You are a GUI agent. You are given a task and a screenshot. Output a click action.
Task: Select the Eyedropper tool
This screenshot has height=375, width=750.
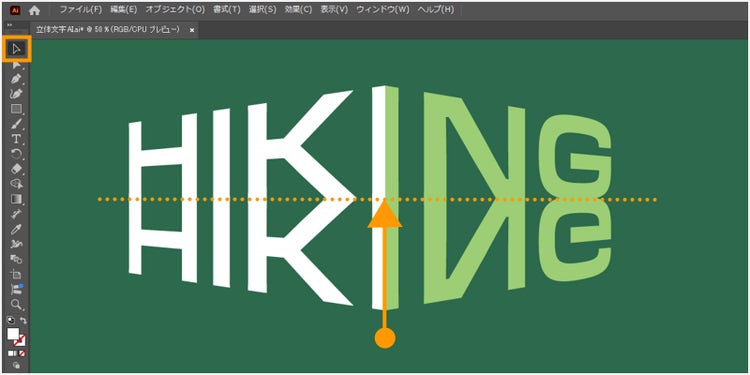[17, 229]
